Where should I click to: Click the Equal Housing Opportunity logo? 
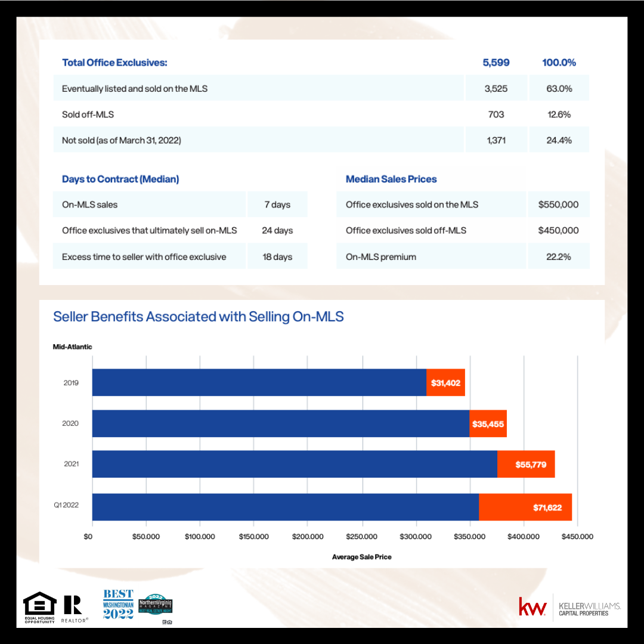(x=39, y=608)
